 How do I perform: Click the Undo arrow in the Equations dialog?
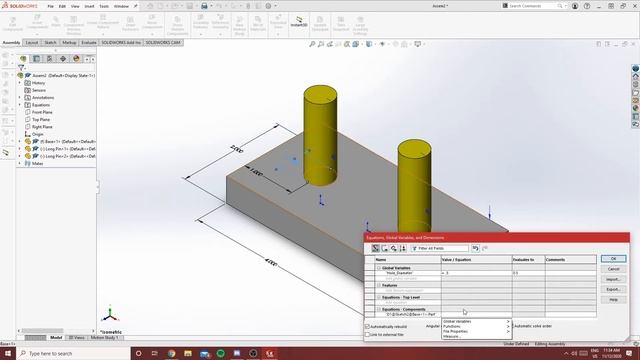(x=476, y=248)
